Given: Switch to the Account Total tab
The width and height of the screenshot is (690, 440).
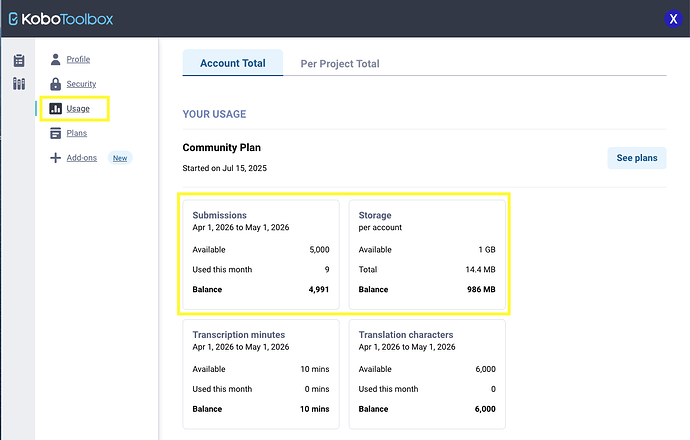Looking at the screenshot, I should coord(232,63).
